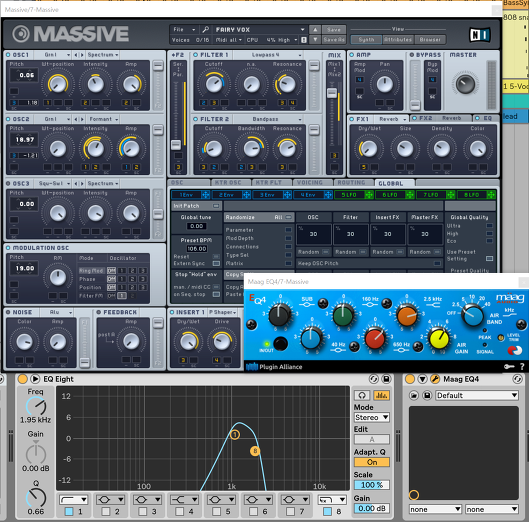Click the EQ Eight Scale 100 % slider

(372, 485)
